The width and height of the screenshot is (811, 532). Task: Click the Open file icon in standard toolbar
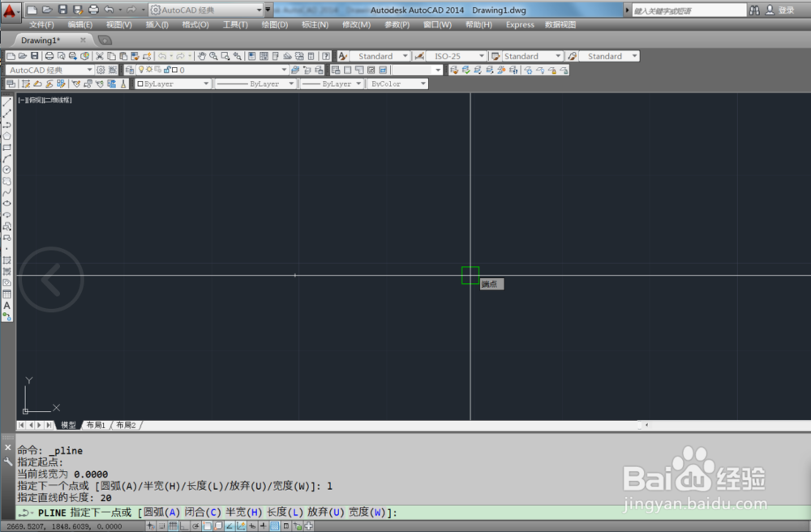pos(22,56)
